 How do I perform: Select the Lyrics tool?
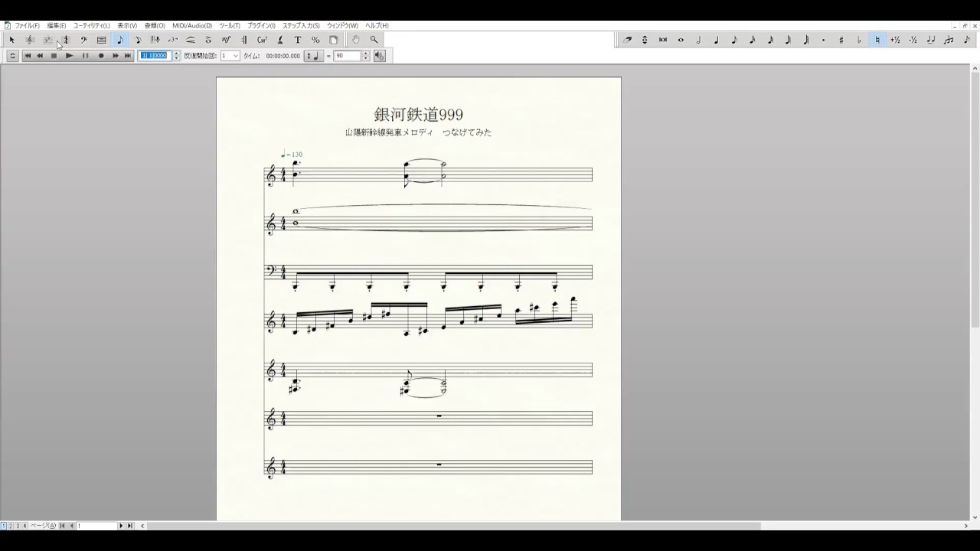[x=280, y=40]
